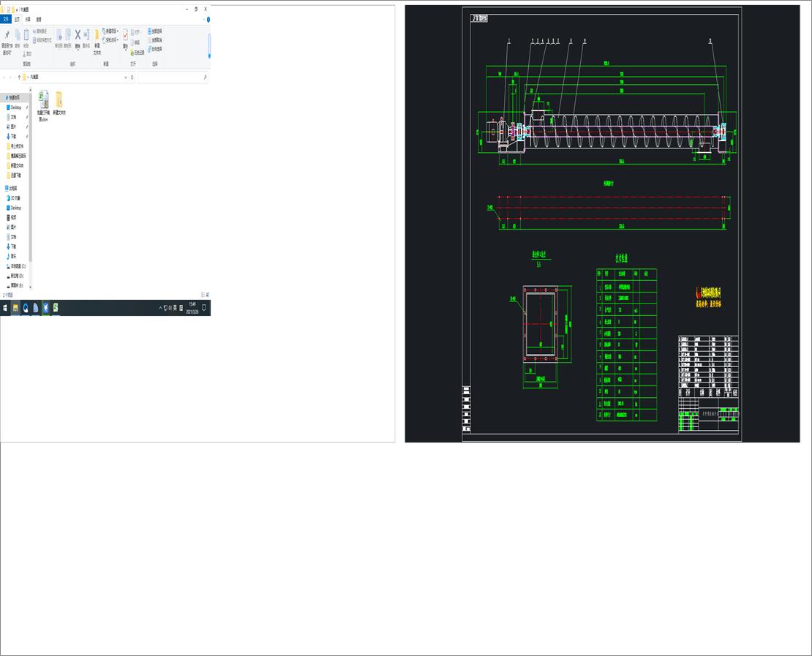Viewport: 812px width, 656px height.
Task: Open the (D:) drive in navigation pane
Action: (x=16, y=276)
